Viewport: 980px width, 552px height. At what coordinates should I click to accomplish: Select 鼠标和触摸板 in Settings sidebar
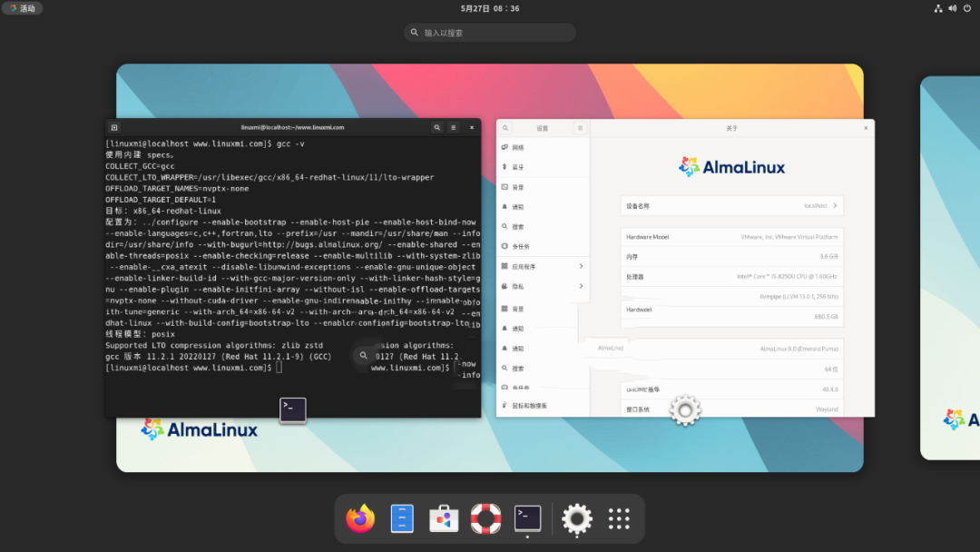pos(544,406)
